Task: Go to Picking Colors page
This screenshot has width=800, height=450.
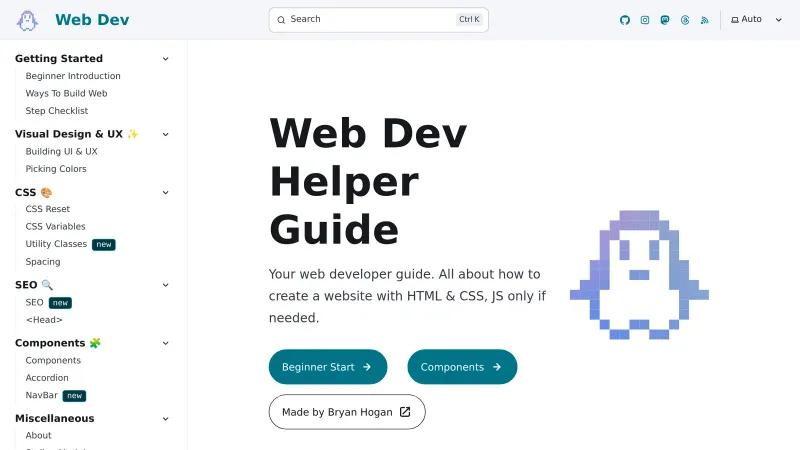Action: click(x=56, y=169)
